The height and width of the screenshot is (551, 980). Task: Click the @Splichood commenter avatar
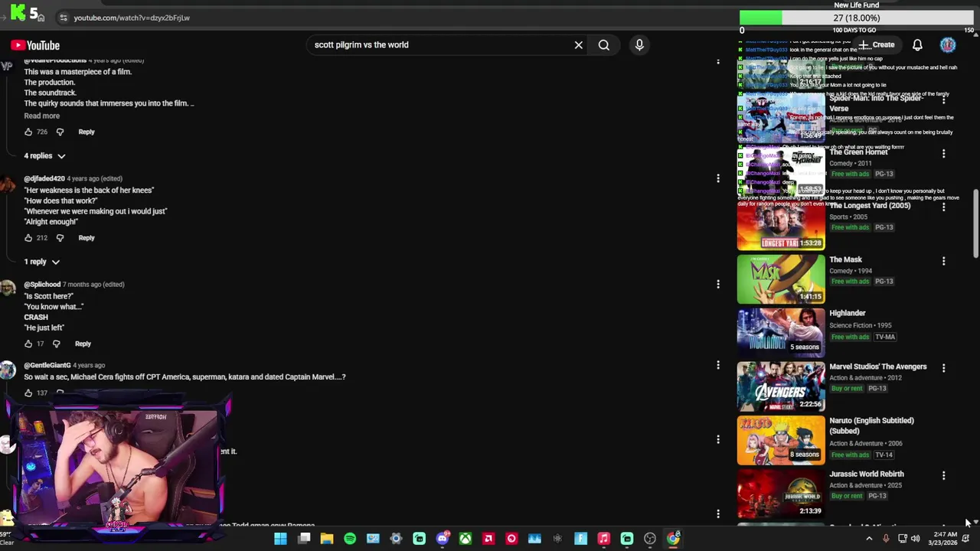click(x=8, y=289)
